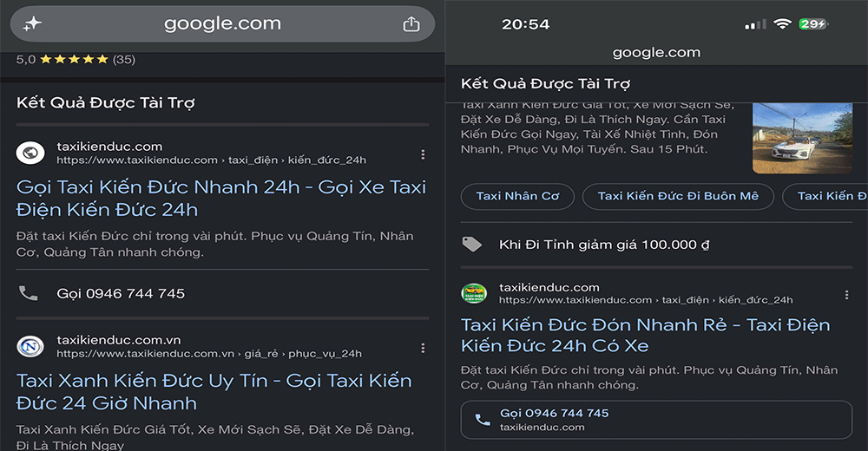Tap right ad's Đặt taxi Kiến Đức chỉ trong vài phút text
This screenshot has width=868, height=451.
tap(649, 377)
